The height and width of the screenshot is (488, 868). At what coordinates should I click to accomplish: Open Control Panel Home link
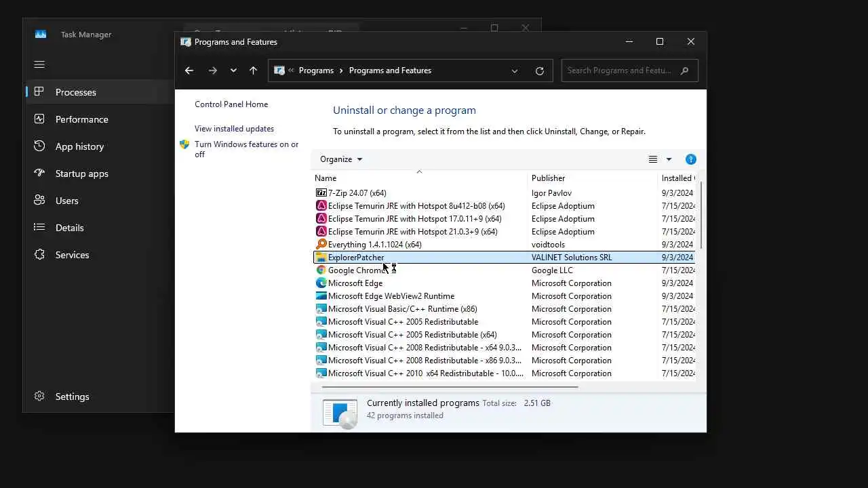point(231,104)
